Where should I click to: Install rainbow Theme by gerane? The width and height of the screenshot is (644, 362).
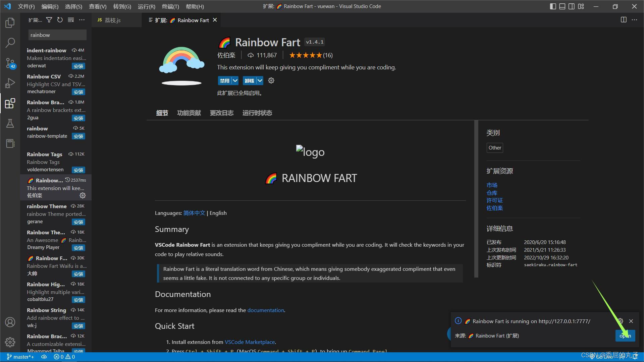point(78,222)
